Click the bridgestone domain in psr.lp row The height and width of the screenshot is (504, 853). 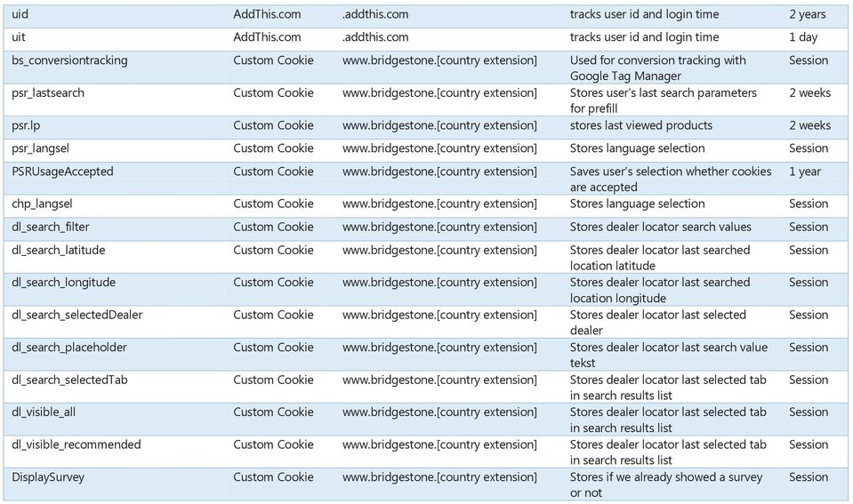tap(439, 126)
